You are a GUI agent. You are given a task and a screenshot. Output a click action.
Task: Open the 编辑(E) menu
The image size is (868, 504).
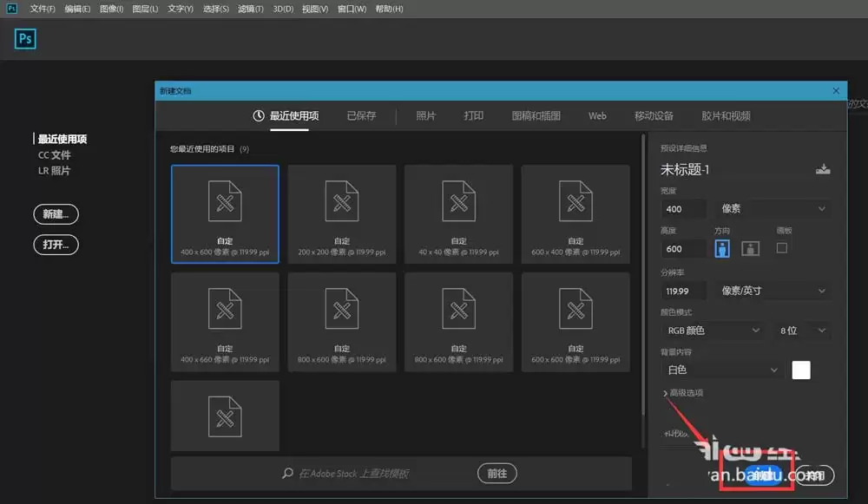(77, 9)
